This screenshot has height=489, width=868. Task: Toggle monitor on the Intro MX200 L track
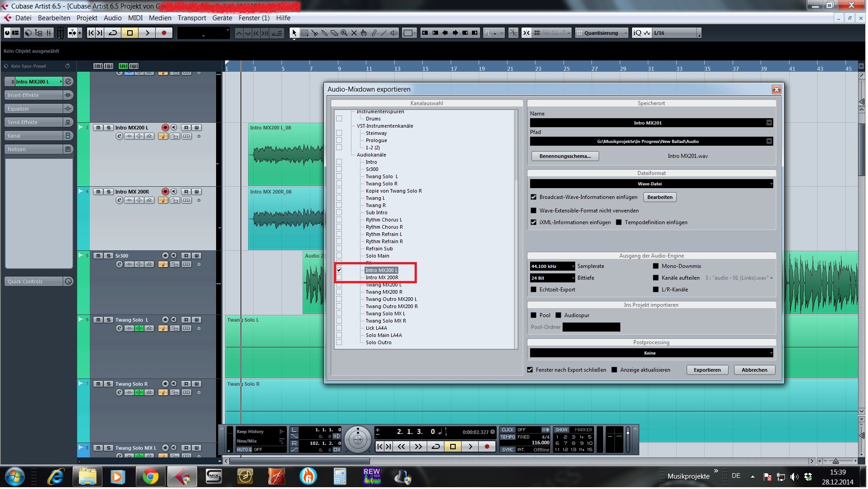click(174, 129)
